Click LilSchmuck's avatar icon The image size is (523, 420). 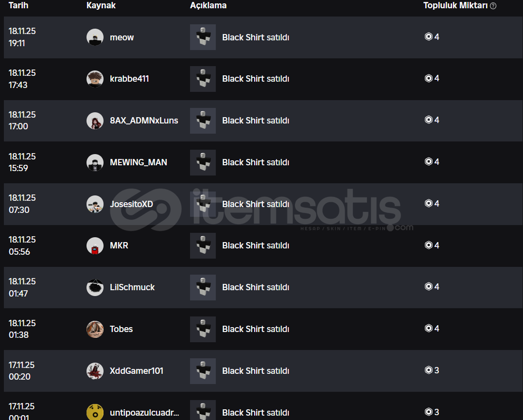pos(95,287)
